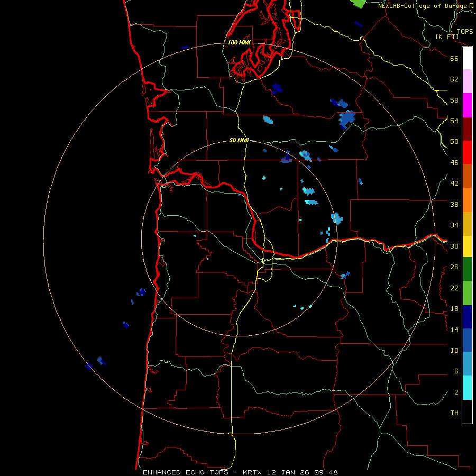Image resolution: width=476 pixels, height=476 pixels.
Task: Click the light pink swatch near 62
Action: [x=467, y=81]
